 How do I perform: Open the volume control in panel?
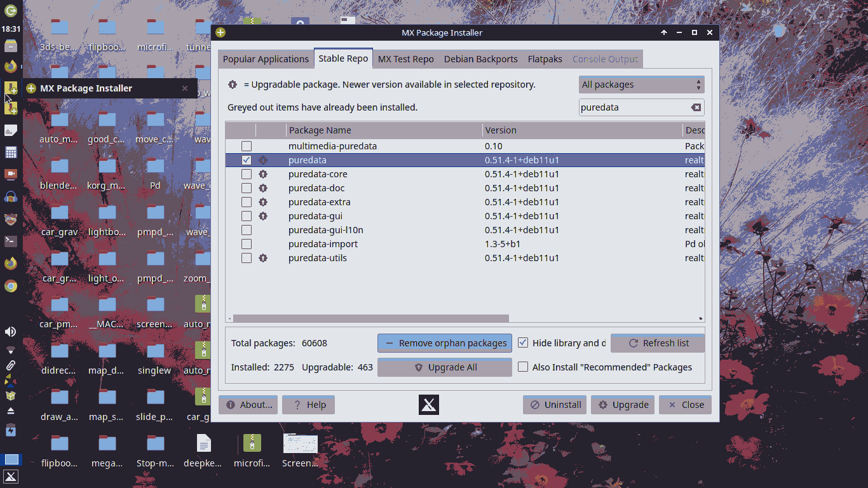tap(11, 332)
